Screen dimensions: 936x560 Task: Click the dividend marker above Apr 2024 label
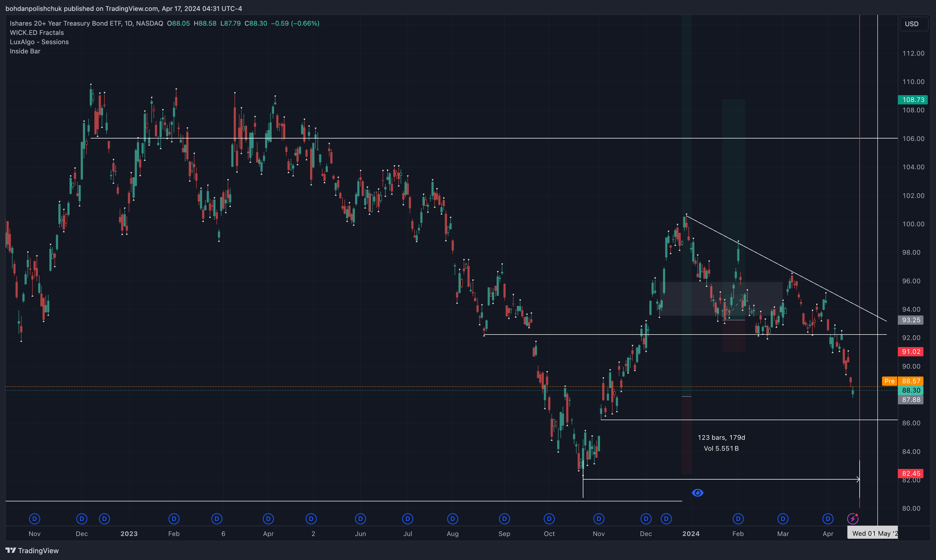828,519
